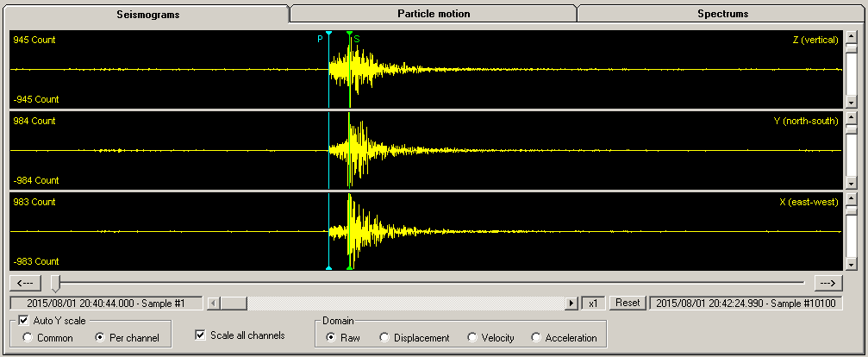Click the Y (north-south) channel label
This screenshot has height=357, width=868.
(x=805, y=121)
